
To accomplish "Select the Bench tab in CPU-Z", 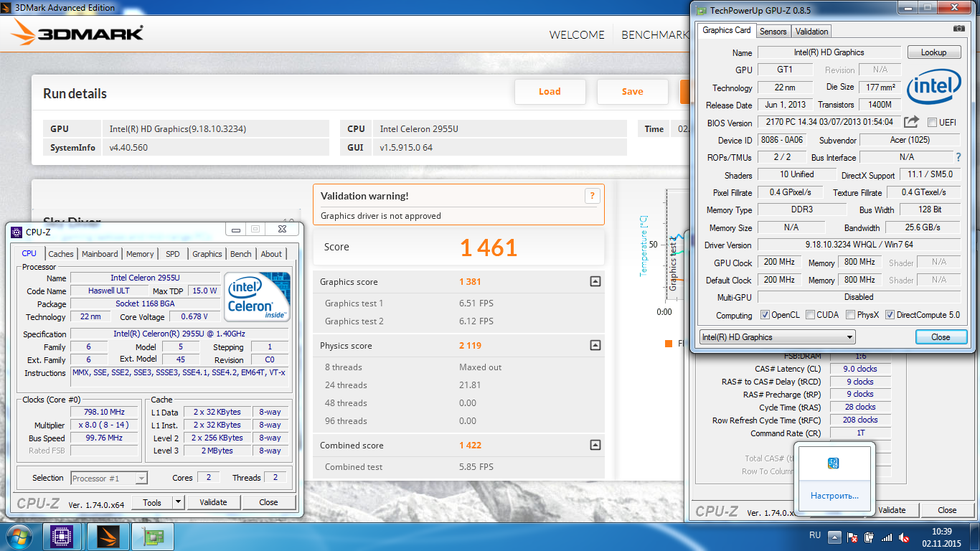I will pyautogui.click(x=241, y=254).
